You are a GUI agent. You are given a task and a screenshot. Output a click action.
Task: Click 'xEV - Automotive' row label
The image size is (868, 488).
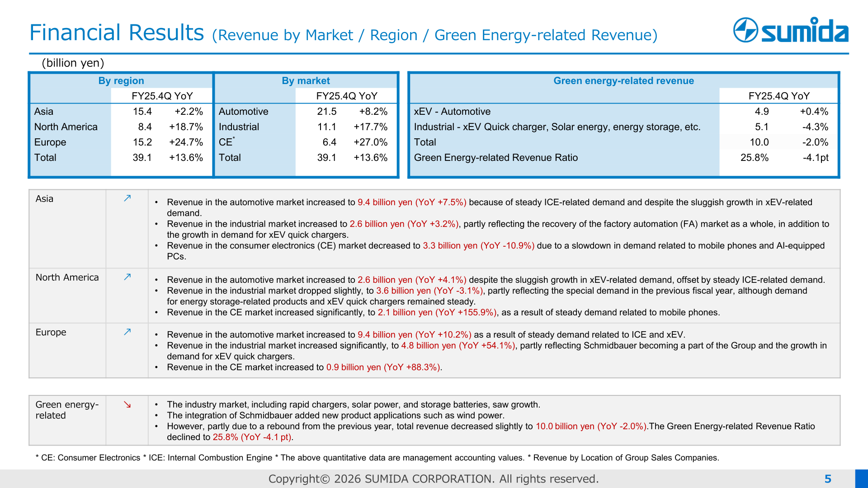click(453, 112)
